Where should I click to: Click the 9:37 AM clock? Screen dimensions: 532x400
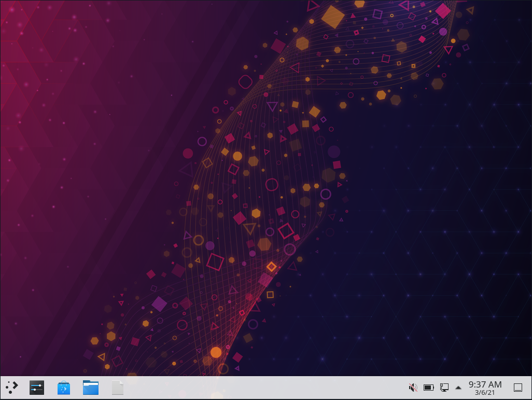485,384
